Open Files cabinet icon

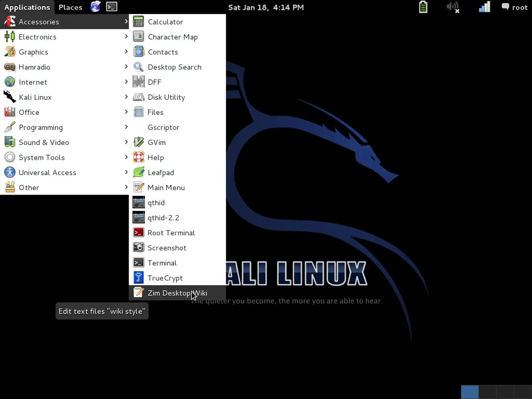139,112
